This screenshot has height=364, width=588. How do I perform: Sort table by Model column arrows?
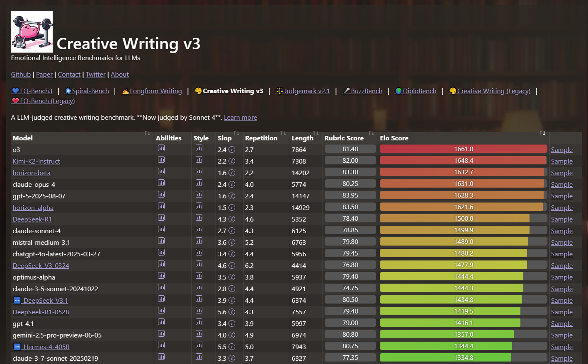pyautogui.click(x=147, y=133)
